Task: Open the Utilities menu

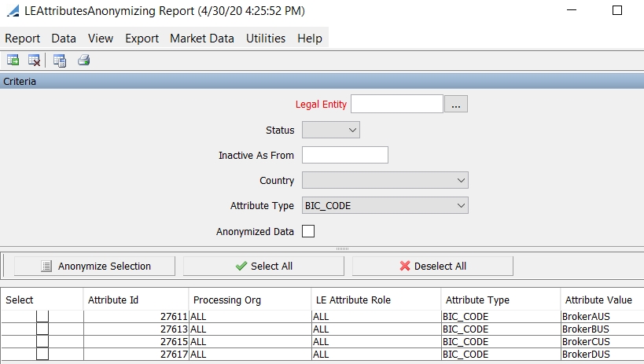Action: click(266, 39)
